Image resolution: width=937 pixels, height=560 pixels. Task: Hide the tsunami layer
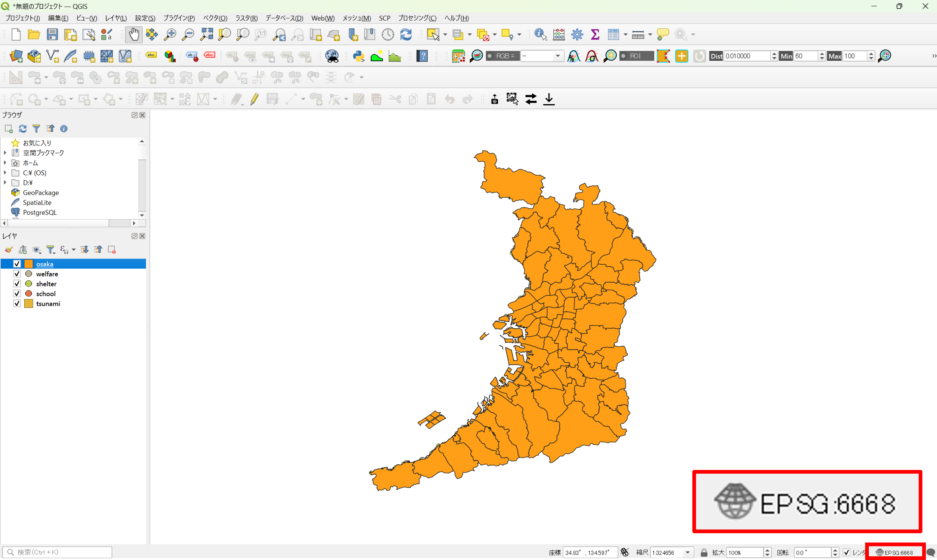[17, 304]
